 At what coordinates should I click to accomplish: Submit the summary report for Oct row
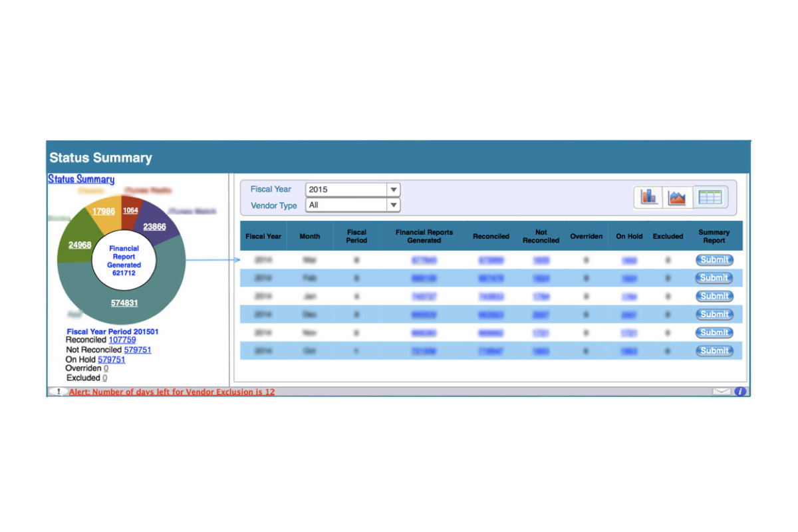(714, 350)
